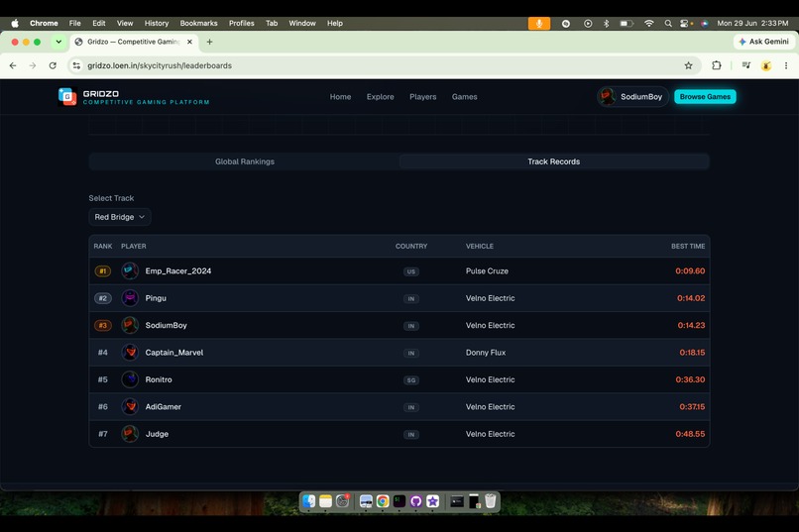The image size is (799, 532).
Task: Click SodiumBoy avatar in rank 3 row
Action: tap(130, 325)
